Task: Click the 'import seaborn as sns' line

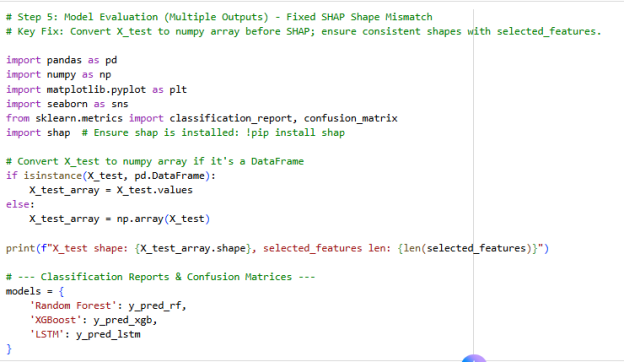Action: (x=67, y=104)
